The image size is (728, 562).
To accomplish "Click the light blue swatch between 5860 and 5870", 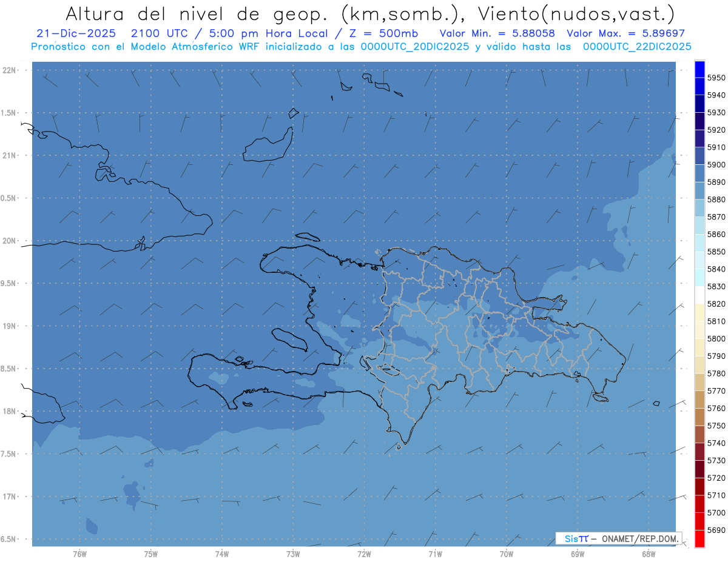I will coord(699,226).
